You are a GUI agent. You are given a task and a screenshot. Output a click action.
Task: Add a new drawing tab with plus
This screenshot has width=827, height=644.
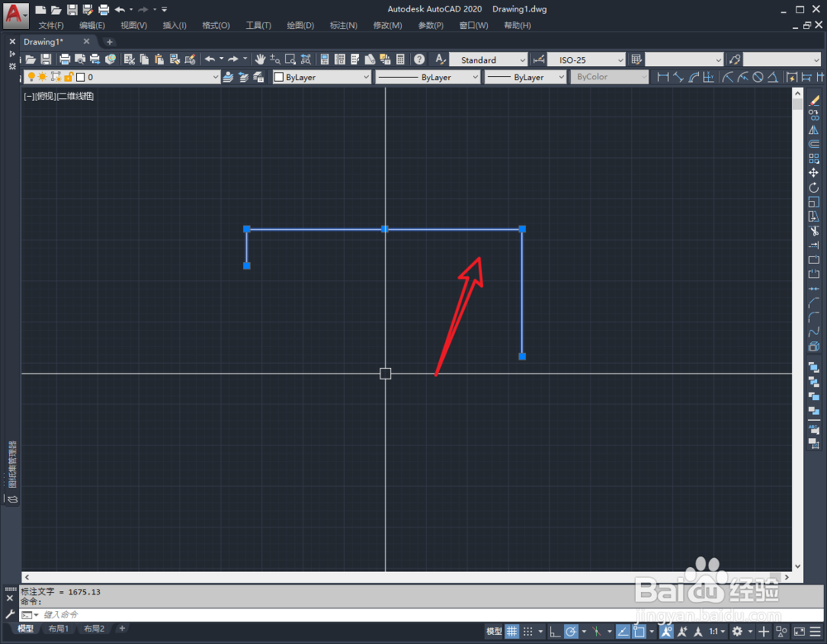click(110, 41)
